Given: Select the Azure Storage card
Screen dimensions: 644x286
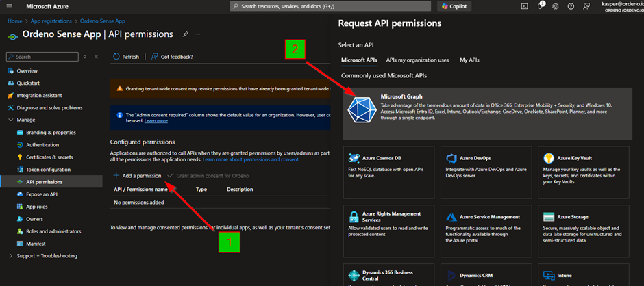Looking at the screenshot, I should [x=583, y=231].
